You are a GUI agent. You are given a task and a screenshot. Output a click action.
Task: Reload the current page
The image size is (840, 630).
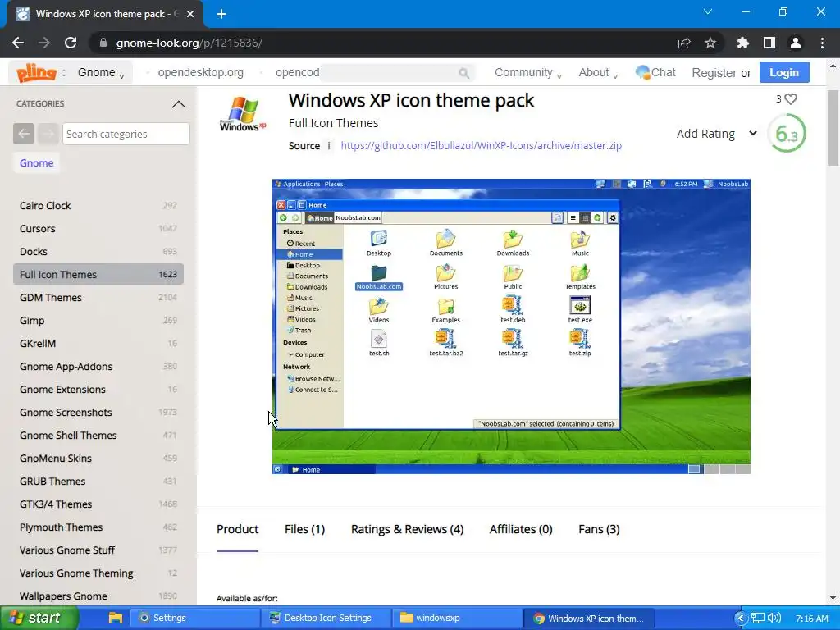coord(71,43)
